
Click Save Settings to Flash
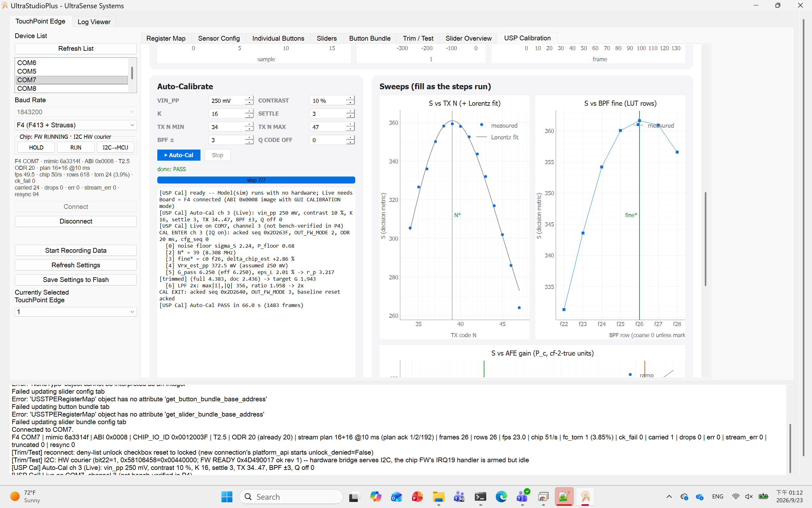click(x=76, y=280)
